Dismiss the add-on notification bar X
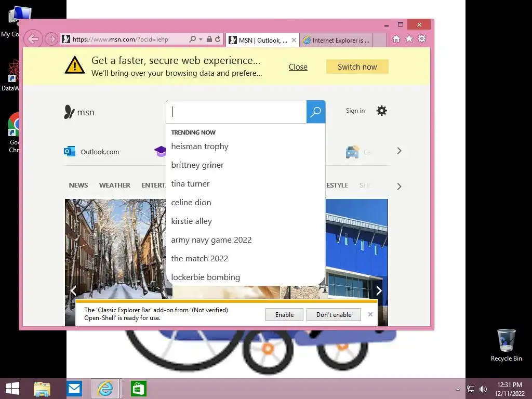This screenshot has width=532, height=399. coord(370,314)
